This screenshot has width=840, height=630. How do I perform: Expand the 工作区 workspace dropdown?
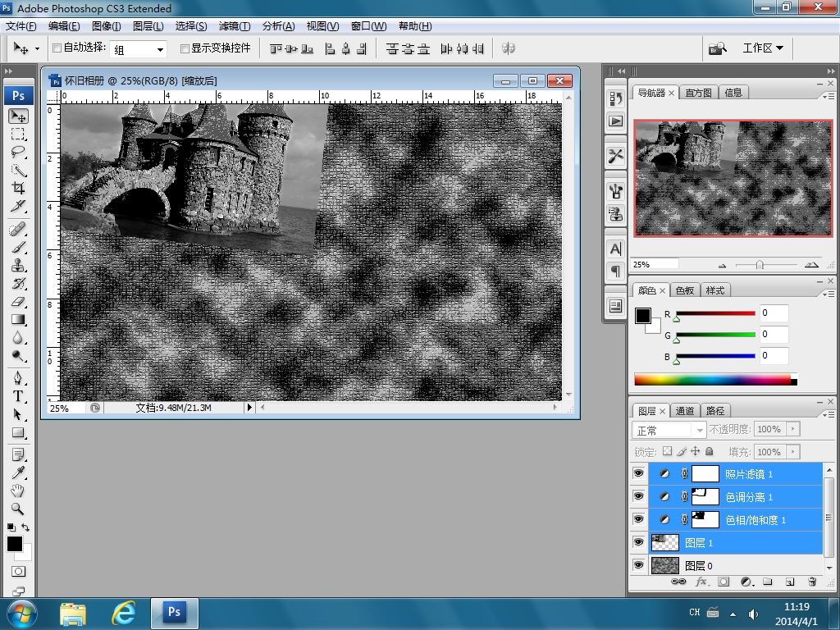pyautogui.click(x=762, y=48)
